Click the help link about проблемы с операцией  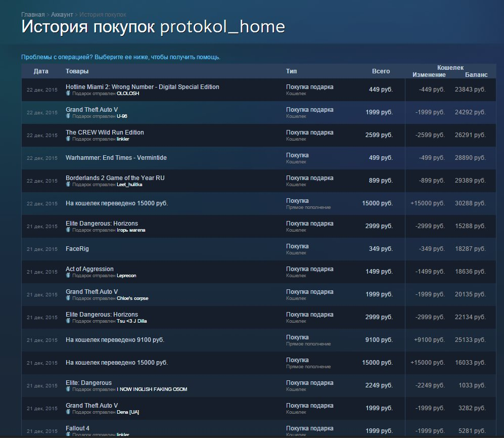click(120, 57)
